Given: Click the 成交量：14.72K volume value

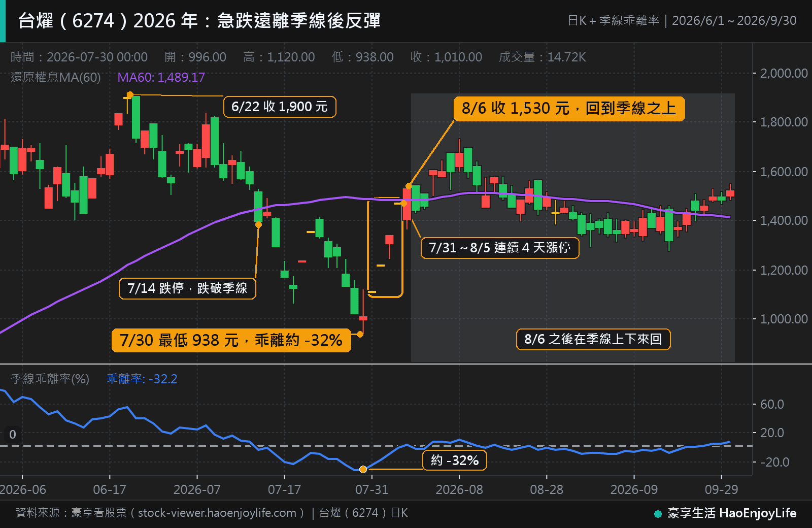Looking at the screenshot, I should tap(543, 57).
